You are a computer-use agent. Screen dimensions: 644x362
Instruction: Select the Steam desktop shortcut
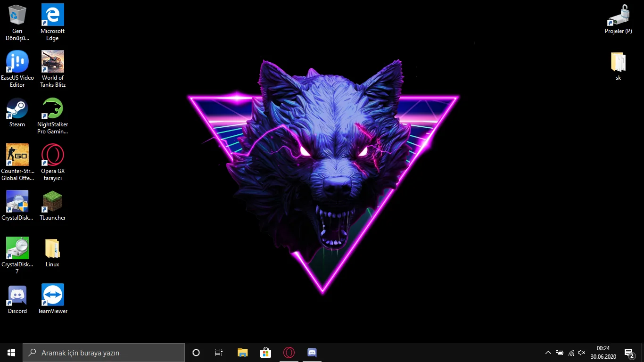pyautogui.click(x=17, y=113)
